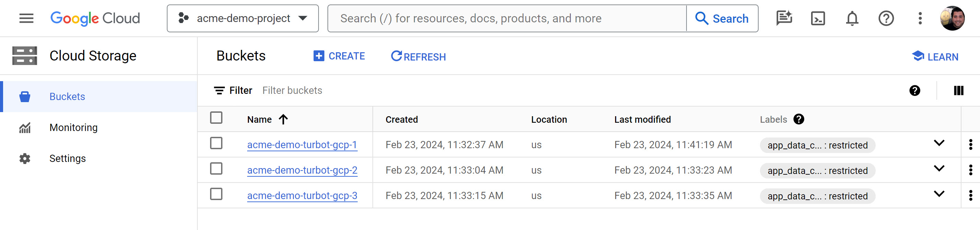Select Buckets in the sidebar
Viewport: 980px width, 230px height.
pos(99,96)
